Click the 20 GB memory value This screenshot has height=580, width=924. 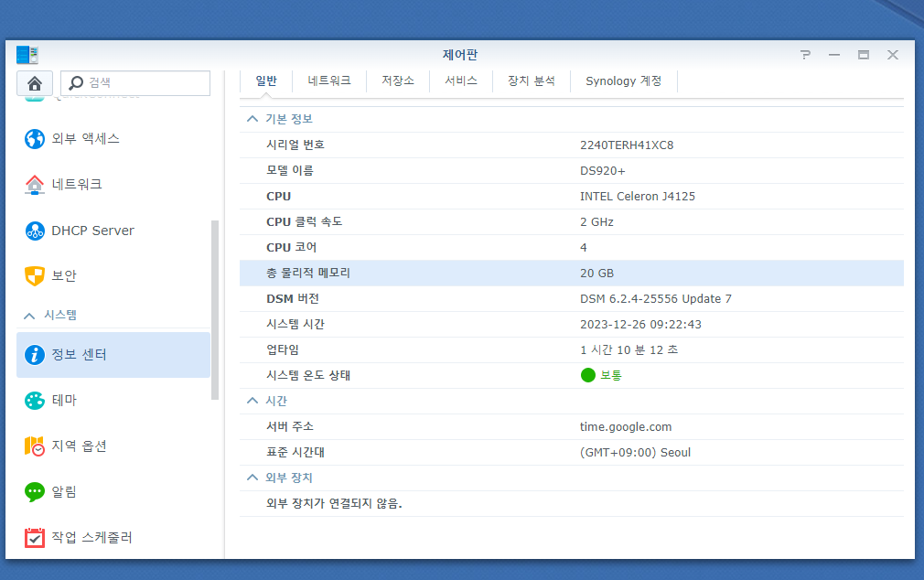point(596,274)
